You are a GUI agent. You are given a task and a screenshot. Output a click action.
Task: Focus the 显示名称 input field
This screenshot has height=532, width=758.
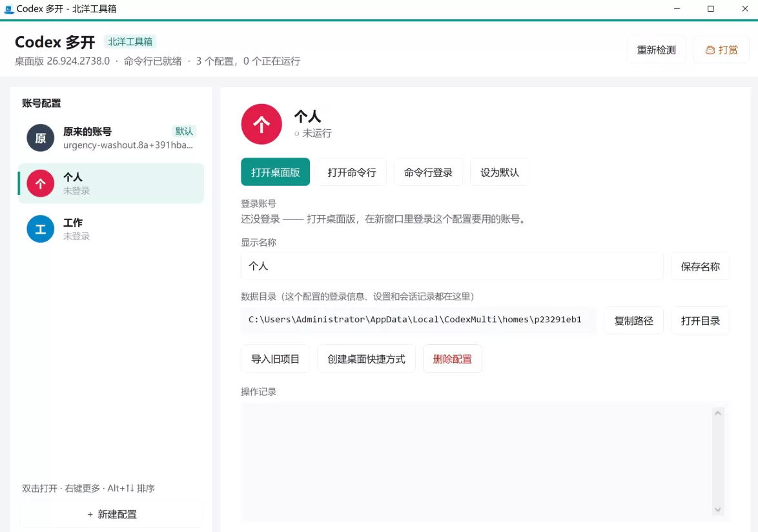452,266
